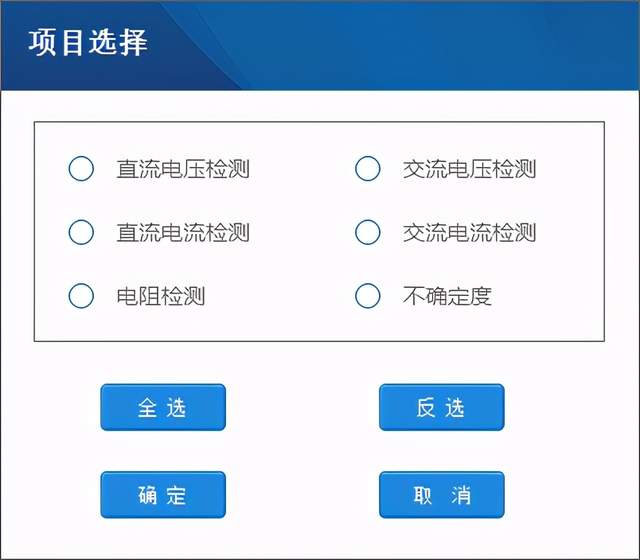
Task: Cancel with the 取消 button
Action: pos(441,495)
